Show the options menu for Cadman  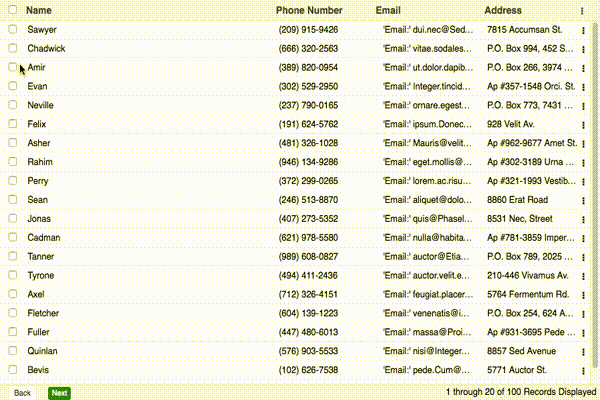click(583, 239)
